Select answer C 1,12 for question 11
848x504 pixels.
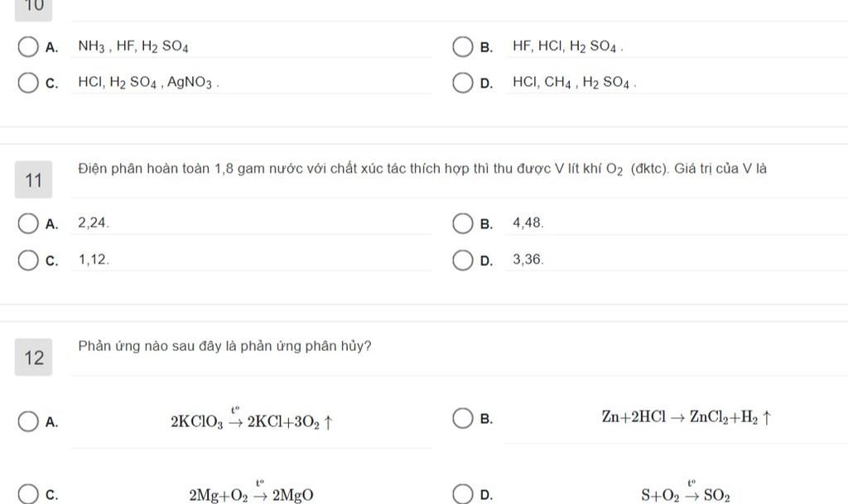pyautogui.click(x=28, y=261)
